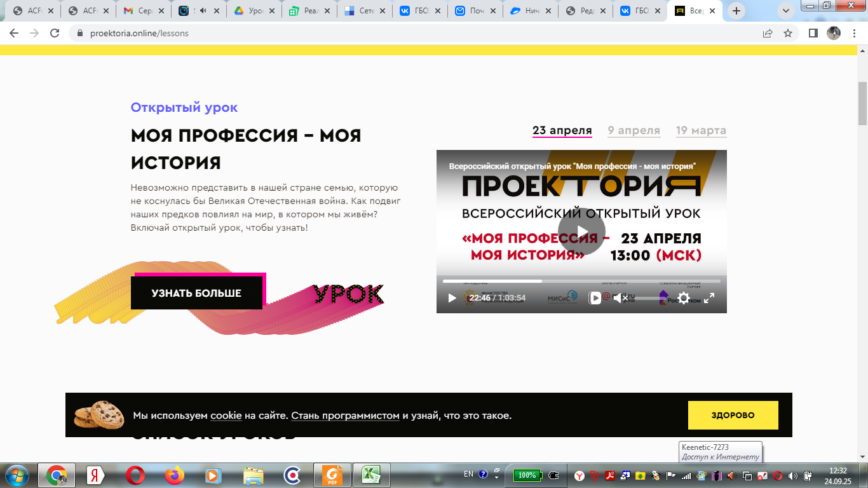This screenshot has height=488, width=868.
Task: Enter fullscreen mode in the video player
Action: [709, 298]
